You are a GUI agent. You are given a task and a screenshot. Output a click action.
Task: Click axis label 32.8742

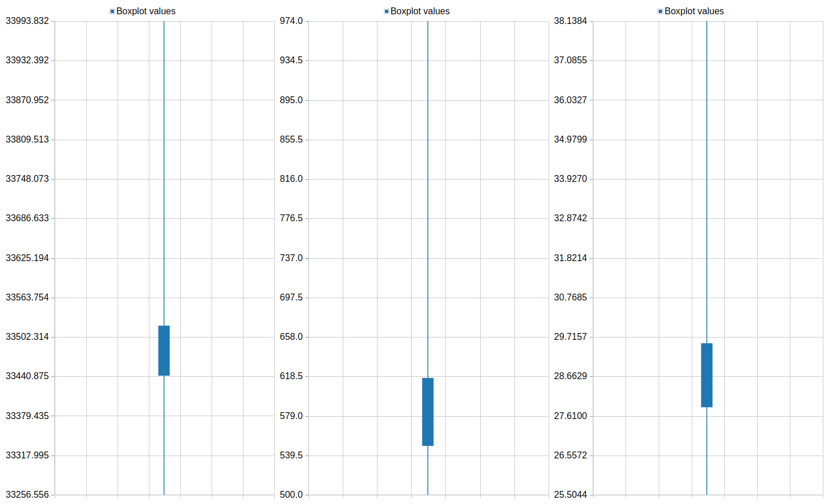click(570, 218)
